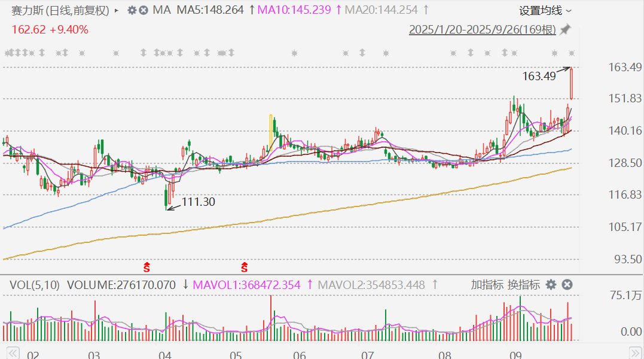Remove the MA indicator with its X icon
The width and height of the screenshot is (644, 359).
(x=144, y=10)
